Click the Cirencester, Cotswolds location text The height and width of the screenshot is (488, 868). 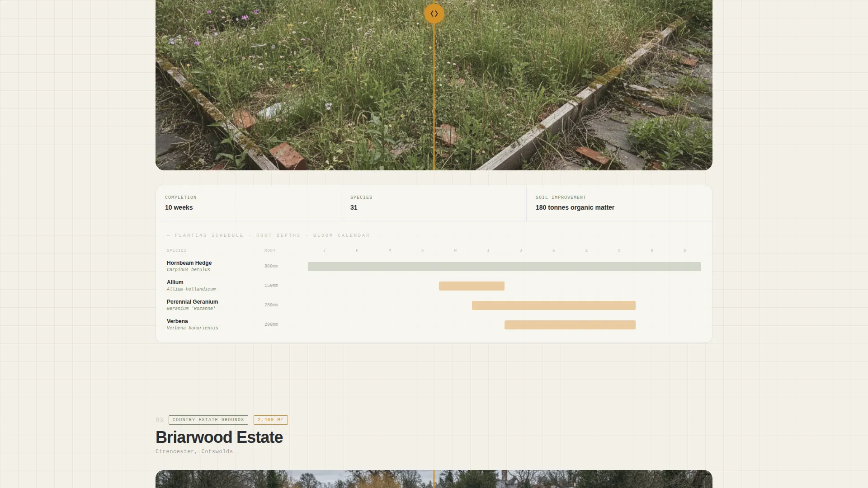(194, 451)
